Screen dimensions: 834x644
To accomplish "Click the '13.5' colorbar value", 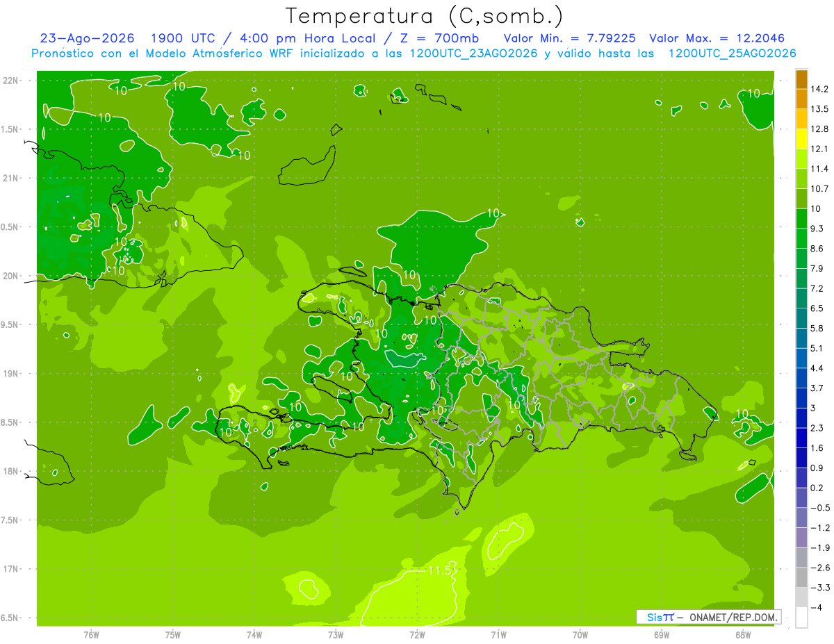I will (819, 109).
